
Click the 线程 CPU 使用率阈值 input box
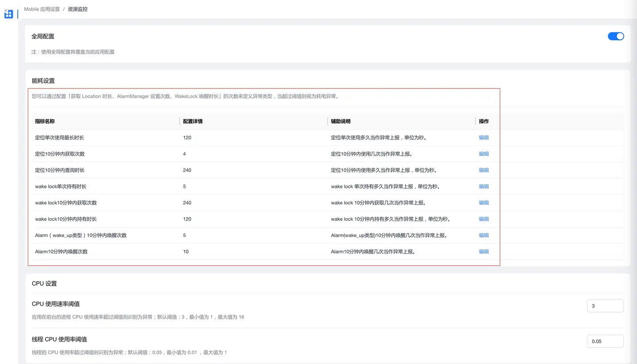(605, 341)
